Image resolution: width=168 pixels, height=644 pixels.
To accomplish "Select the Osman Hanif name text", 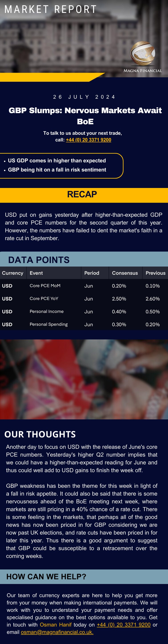I will [x=56, y=624].
